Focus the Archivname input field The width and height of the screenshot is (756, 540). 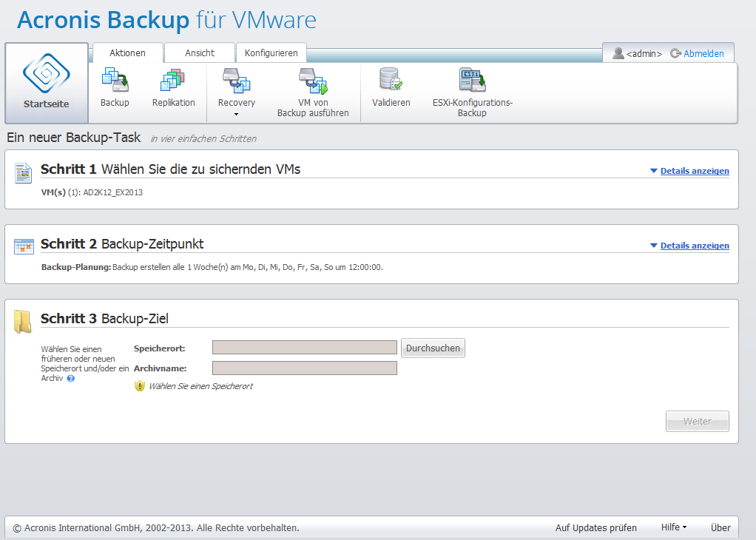click(x=305, y=368)
